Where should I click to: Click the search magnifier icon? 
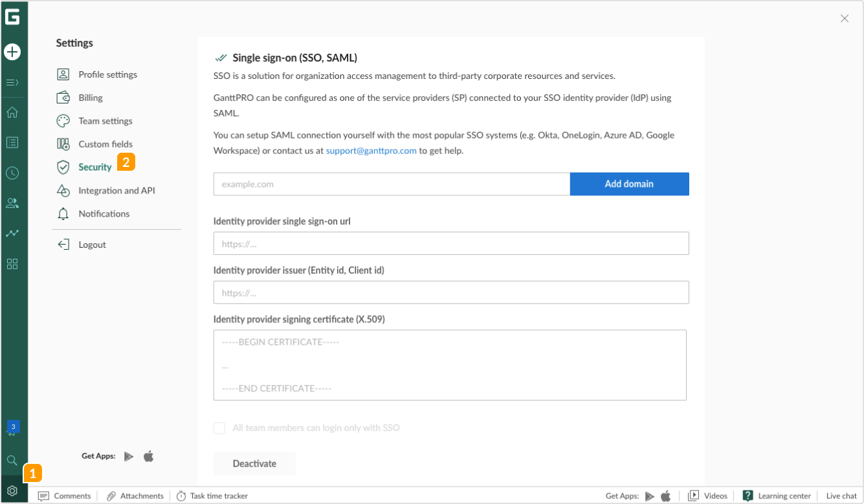pyautogui.click(x=12, y=461)
